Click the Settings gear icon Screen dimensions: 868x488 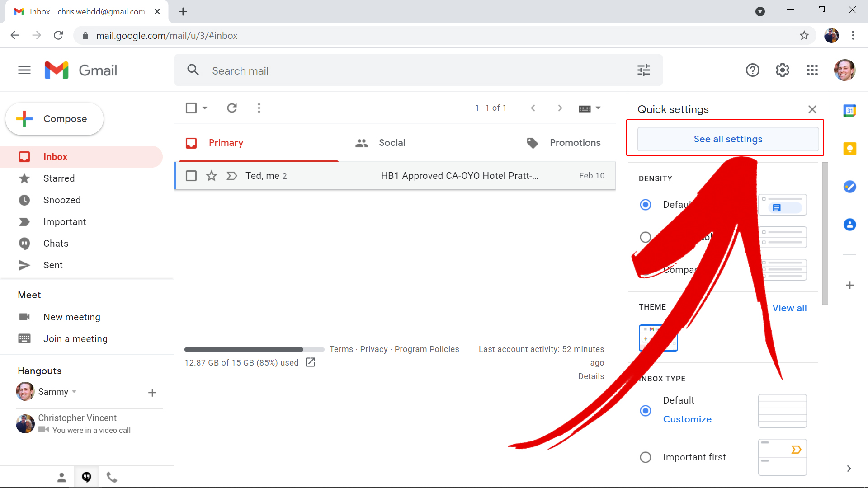pos(782,70)
